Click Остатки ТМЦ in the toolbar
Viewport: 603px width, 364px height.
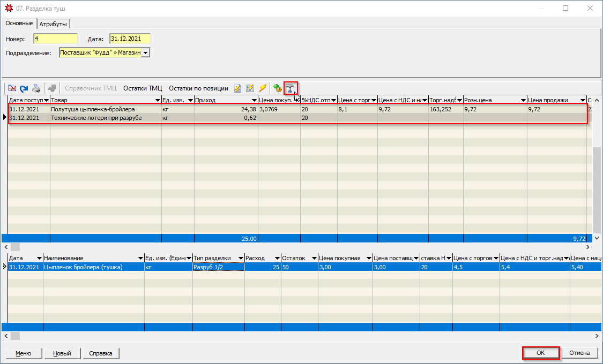point(143,88)
